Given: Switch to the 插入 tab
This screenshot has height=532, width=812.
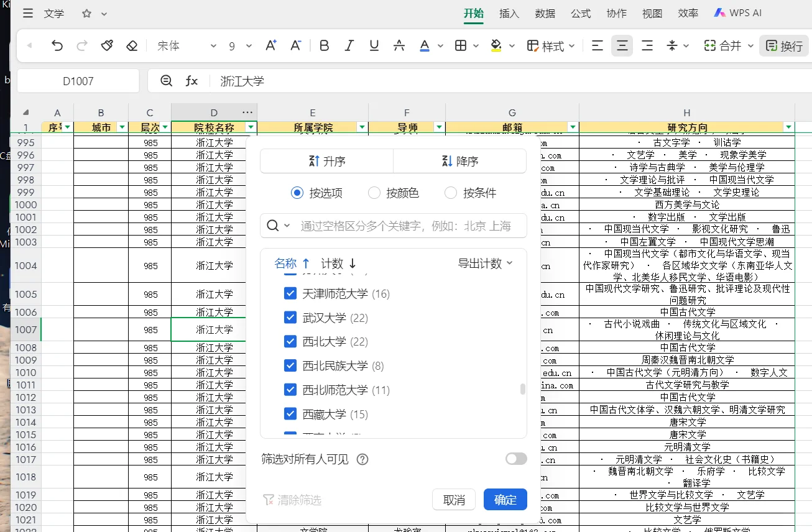Looking at the screenshot, I should pyautogui.click(x=509, y=13).
